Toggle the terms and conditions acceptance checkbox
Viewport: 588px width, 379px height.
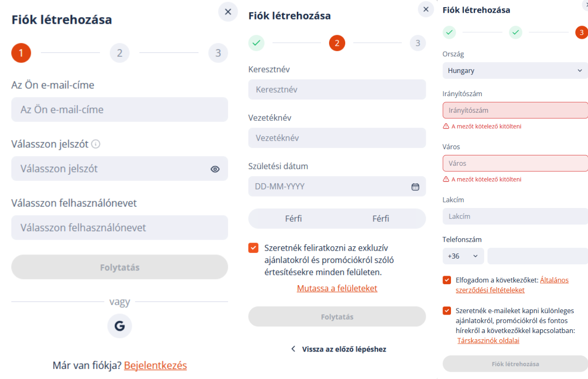click(447, 280)
